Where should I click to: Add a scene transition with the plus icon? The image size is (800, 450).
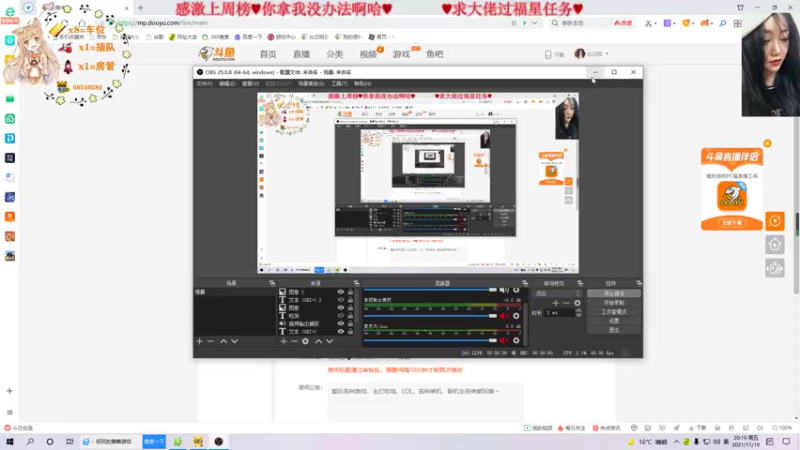click(556, 303)
